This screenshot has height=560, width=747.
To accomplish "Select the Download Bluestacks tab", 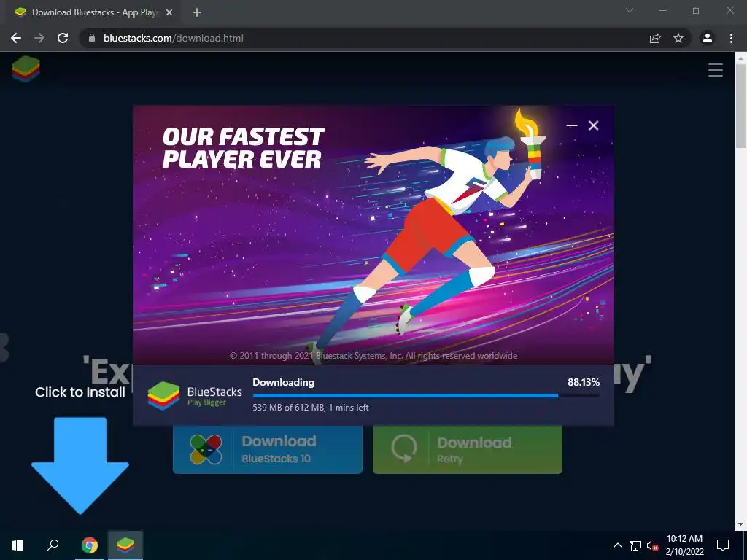I will click(93, 12).
